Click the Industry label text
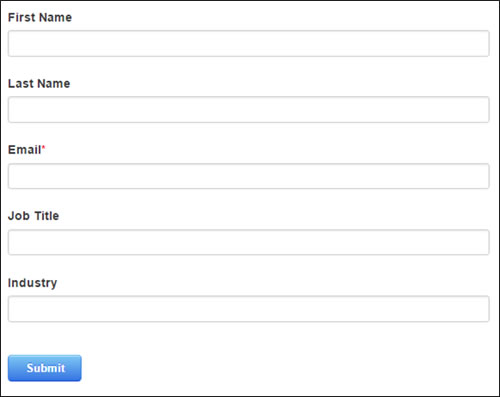The width and height of the screenshot is (500, 397). click(x=32, y=283)
